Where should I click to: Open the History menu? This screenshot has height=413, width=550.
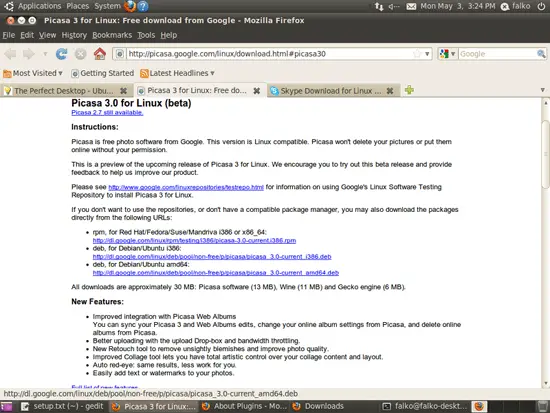pos(74,35)
